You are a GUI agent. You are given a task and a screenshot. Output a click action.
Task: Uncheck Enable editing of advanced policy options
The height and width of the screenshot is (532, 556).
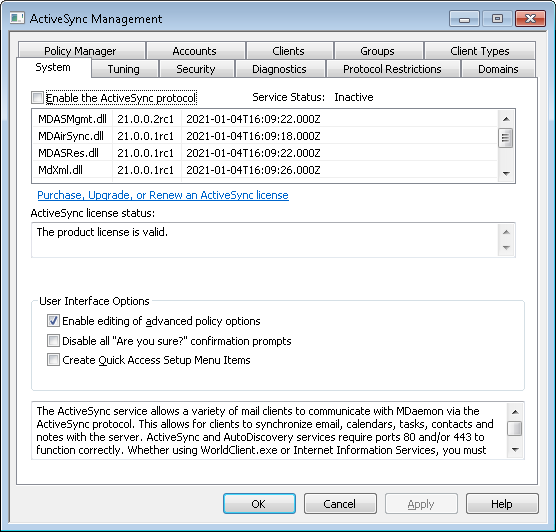pyautogui.click(x=53, y=321)
